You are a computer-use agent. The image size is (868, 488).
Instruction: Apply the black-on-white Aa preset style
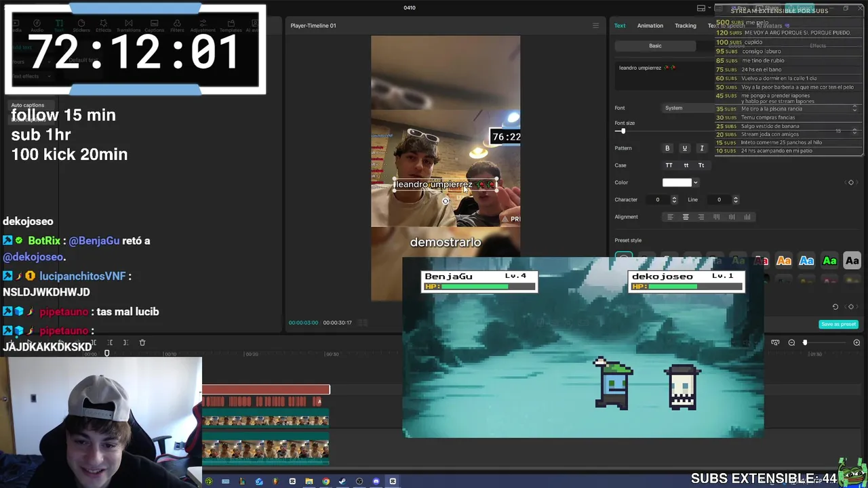pos(852,261)
